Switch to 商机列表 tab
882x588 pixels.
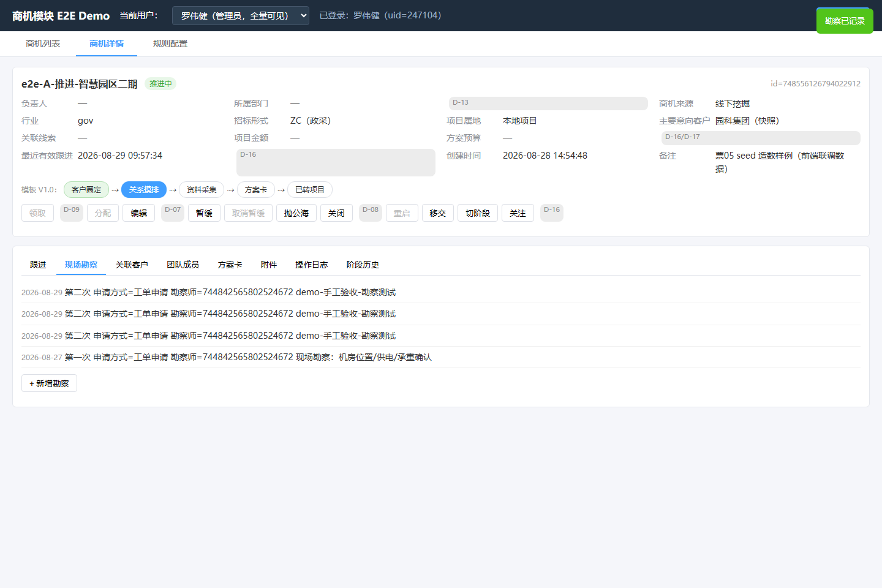(x=43, y=43)
